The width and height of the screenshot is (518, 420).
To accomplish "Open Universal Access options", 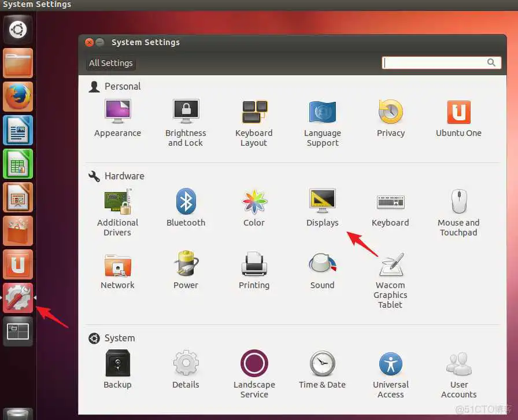I will pyautogui.click(x=390, y=369).
